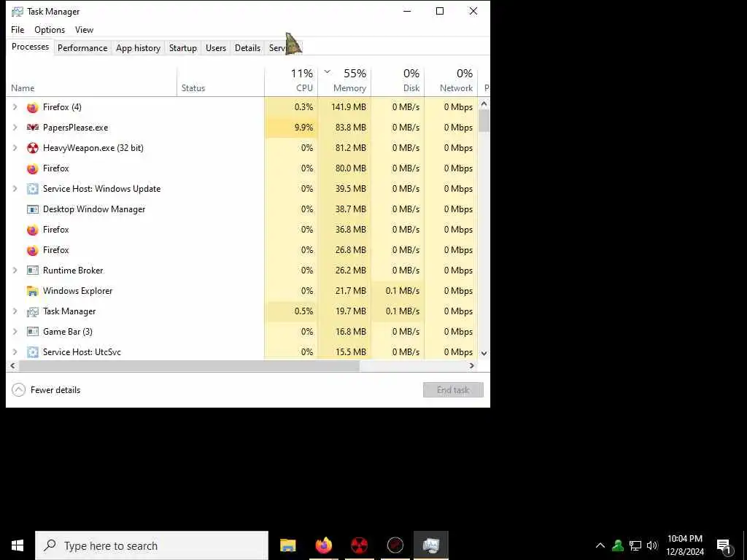The height and width of the screenshot is (560, 747).
Task: Click the Game Bar (3) process icon
Action: (32, 332)
